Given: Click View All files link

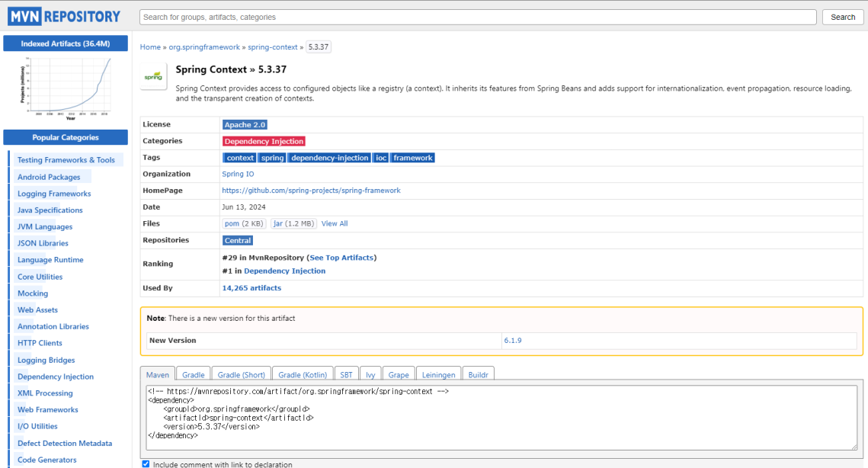Looking at the screenshot, I should click(335, 224).
